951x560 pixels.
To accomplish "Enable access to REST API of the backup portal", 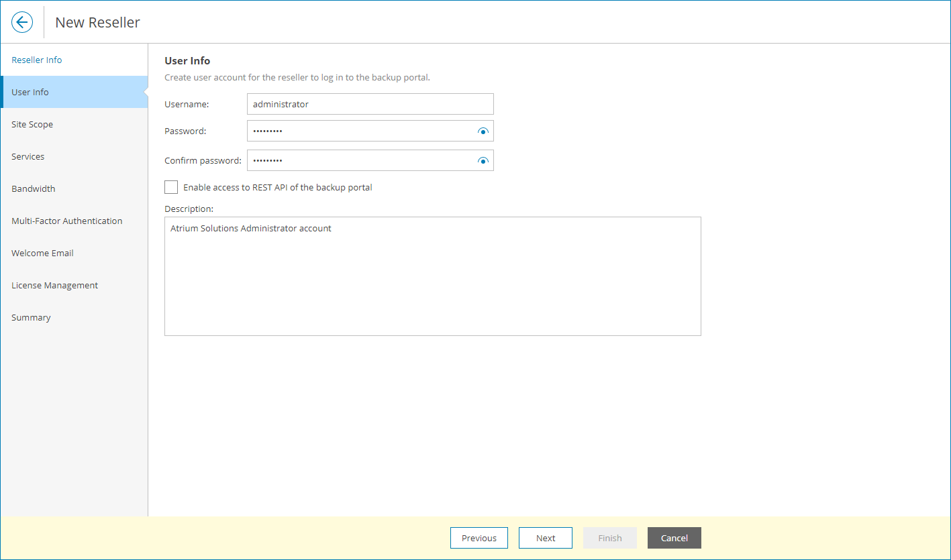I will tap(170, 187).
